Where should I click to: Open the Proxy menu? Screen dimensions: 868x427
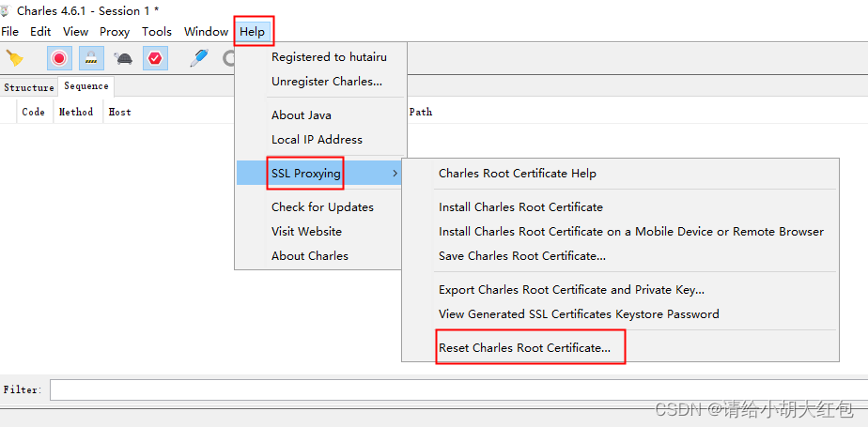pos(115,32)
